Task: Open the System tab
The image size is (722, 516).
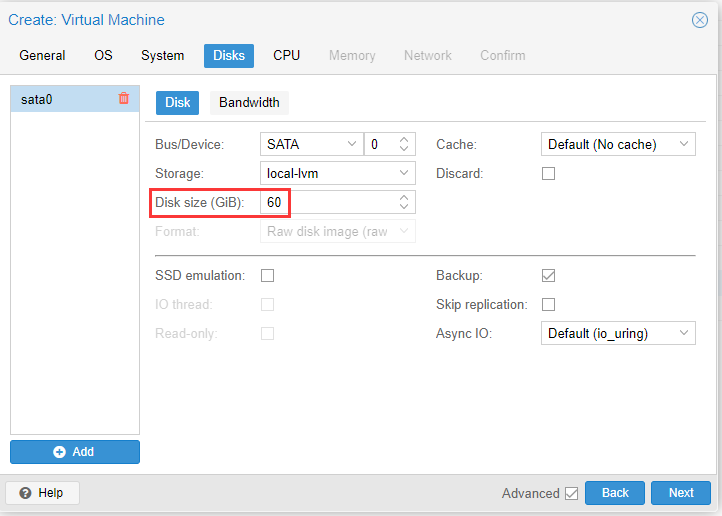Action: point(162,55)
